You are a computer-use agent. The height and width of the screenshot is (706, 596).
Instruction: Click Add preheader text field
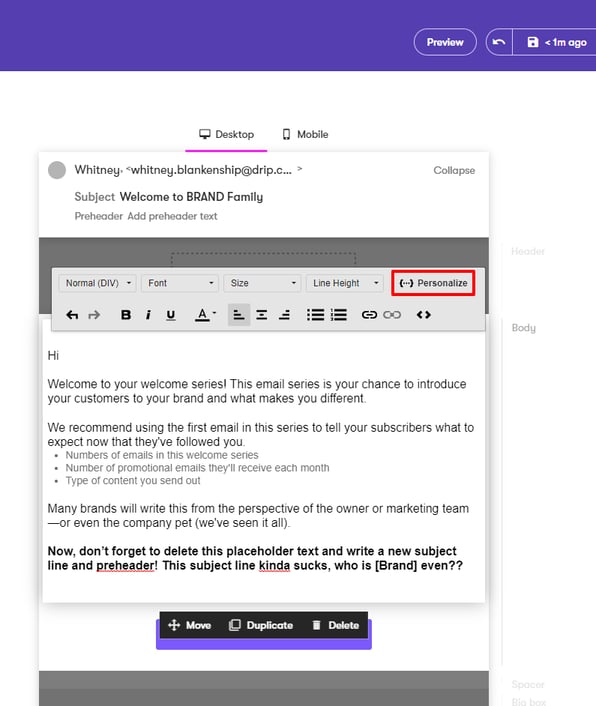click(172, 216)
